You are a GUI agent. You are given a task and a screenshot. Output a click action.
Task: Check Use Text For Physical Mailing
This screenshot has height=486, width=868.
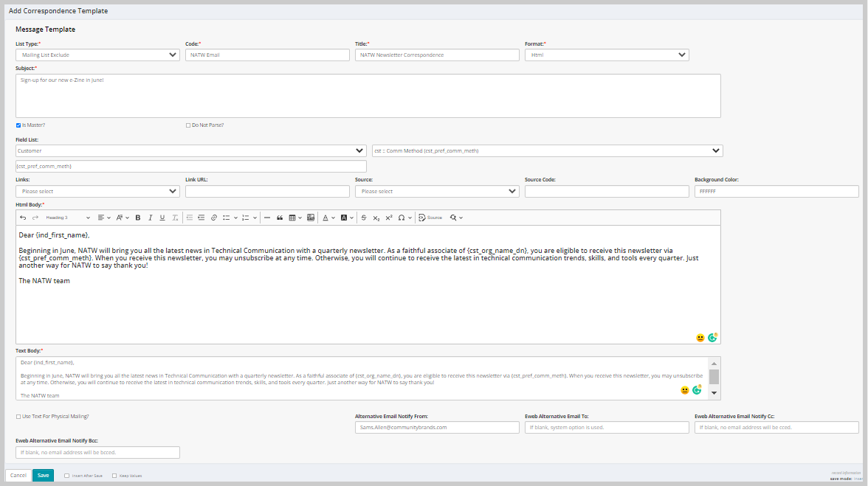(x=18, y=416)
